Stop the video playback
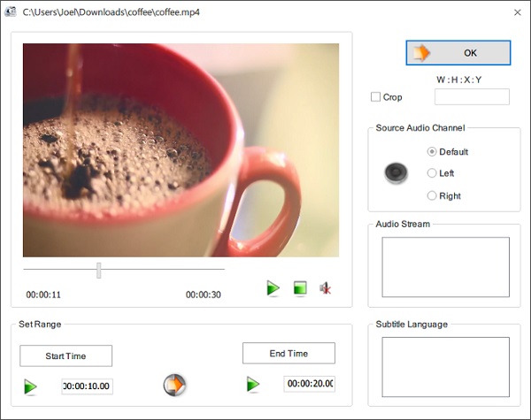Viewport: 531px width, 420px height. (300, 288)
